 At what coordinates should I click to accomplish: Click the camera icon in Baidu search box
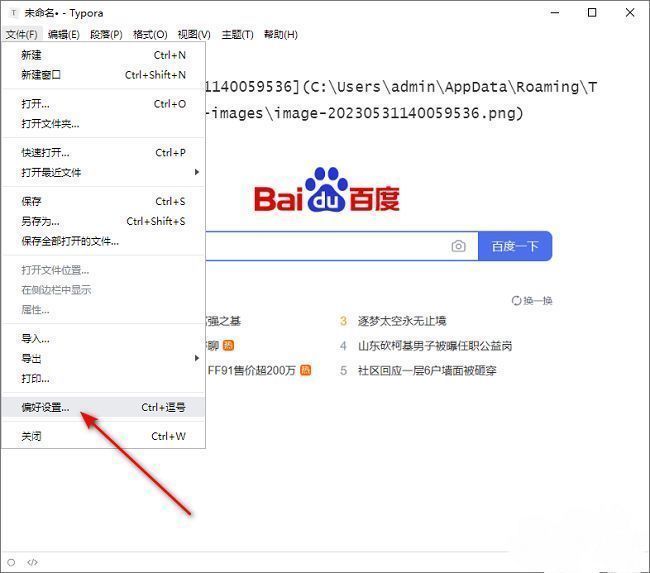coord(458,246)
